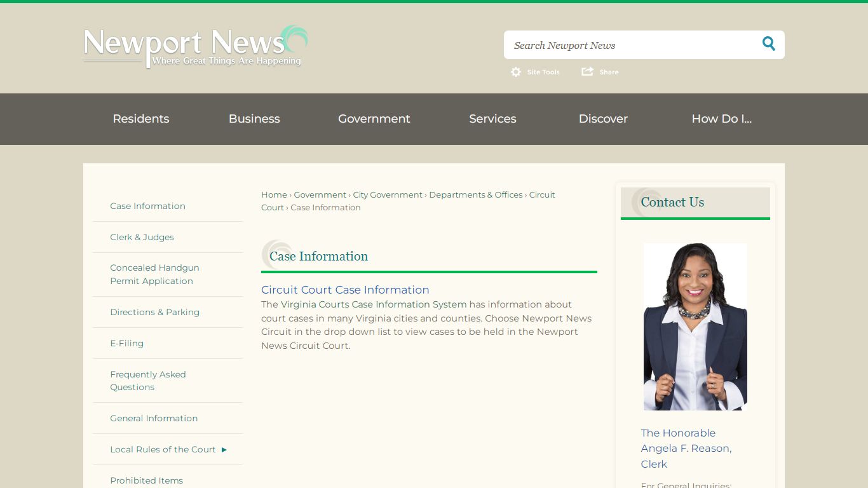The width and height of the screenshot is (868, 488).
Task: Open Frequently Asked Questions
Action: 148,381
